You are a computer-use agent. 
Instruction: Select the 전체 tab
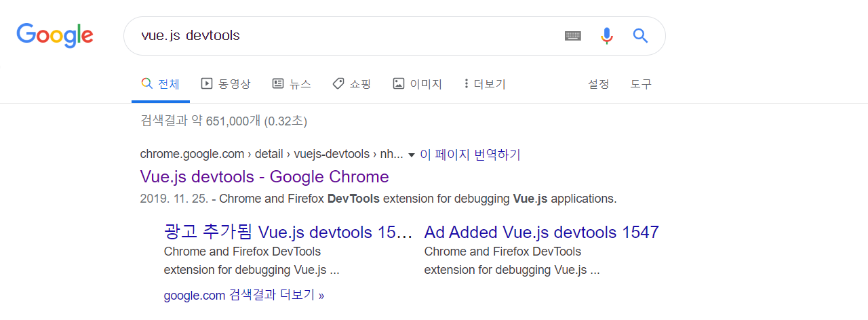161,84
